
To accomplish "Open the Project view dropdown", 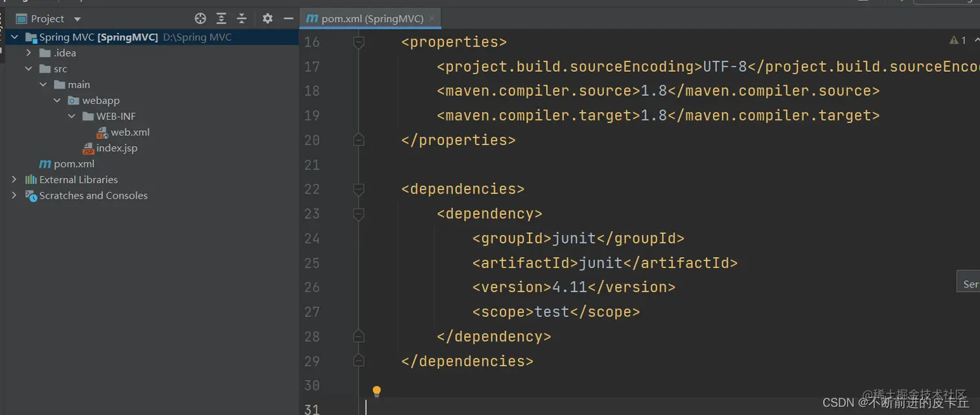I will 78,19.
